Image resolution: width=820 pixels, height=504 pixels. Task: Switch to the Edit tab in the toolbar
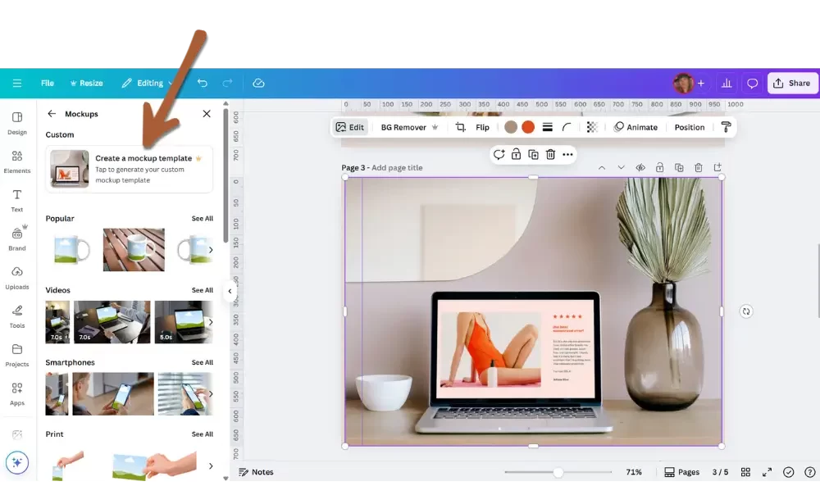coord(350,127)
